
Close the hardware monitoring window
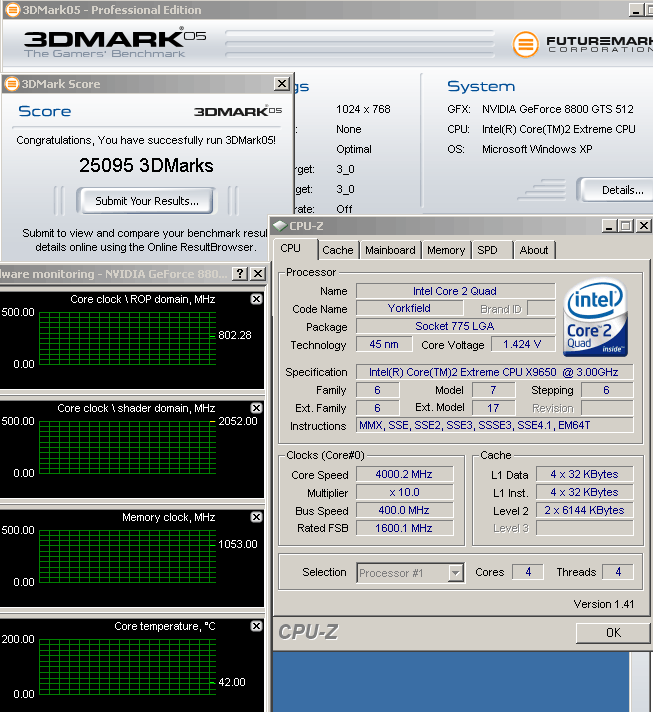[257, 273]
